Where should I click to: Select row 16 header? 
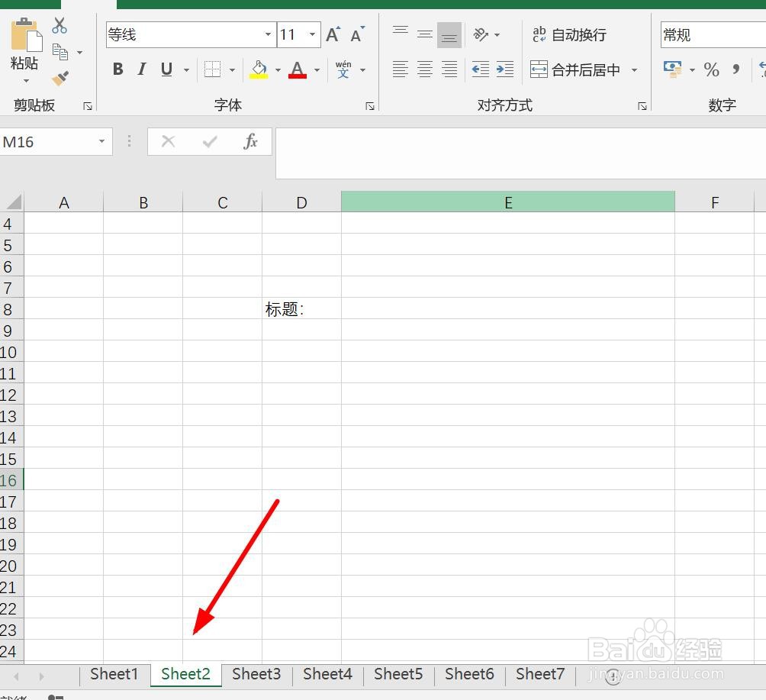[x=11, y=480]
